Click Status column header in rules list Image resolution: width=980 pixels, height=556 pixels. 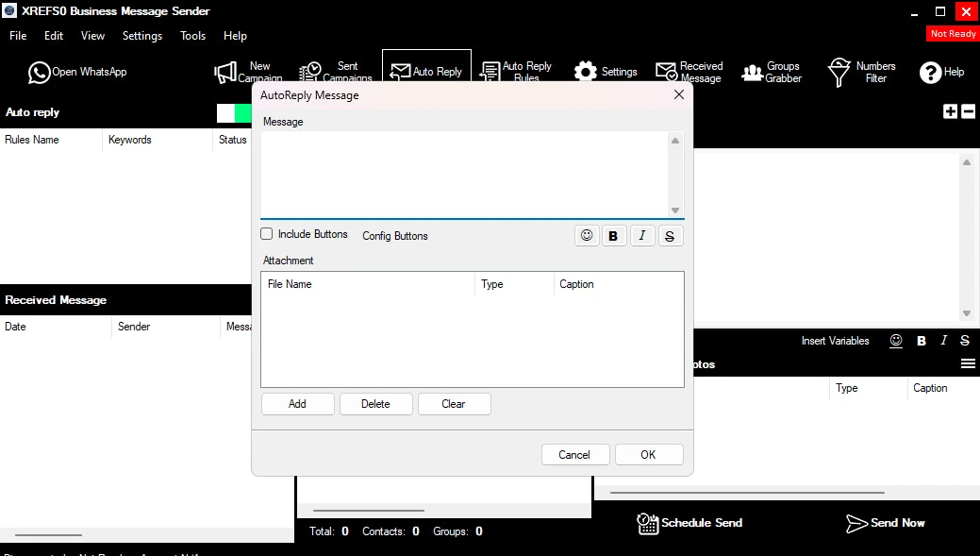[x=232, y=140]
